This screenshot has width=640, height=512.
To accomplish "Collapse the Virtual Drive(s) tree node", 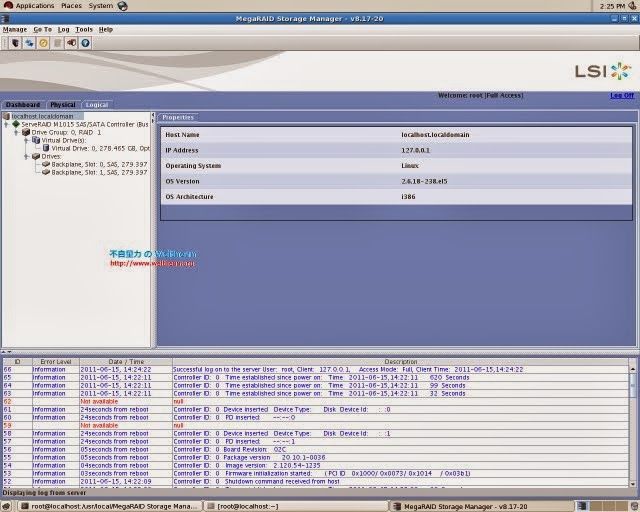I will click(x=26, y=140).
